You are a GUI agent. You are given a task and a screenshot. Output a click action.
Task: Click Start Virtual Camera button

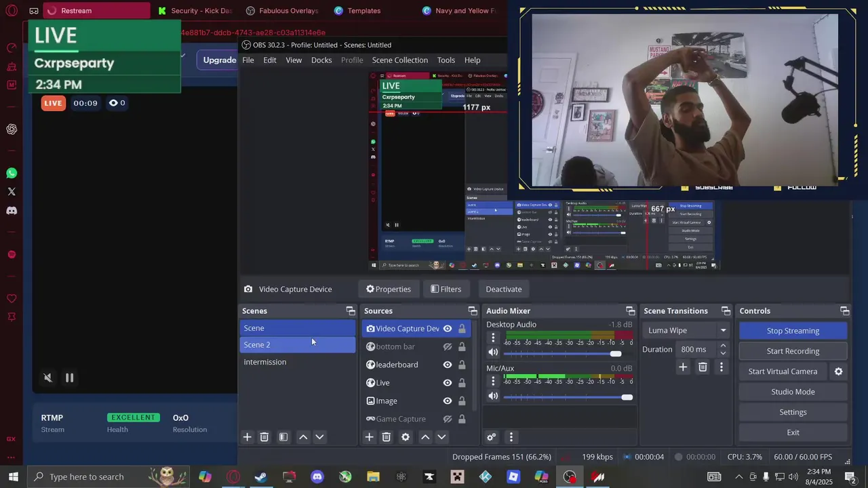[783, 371]
